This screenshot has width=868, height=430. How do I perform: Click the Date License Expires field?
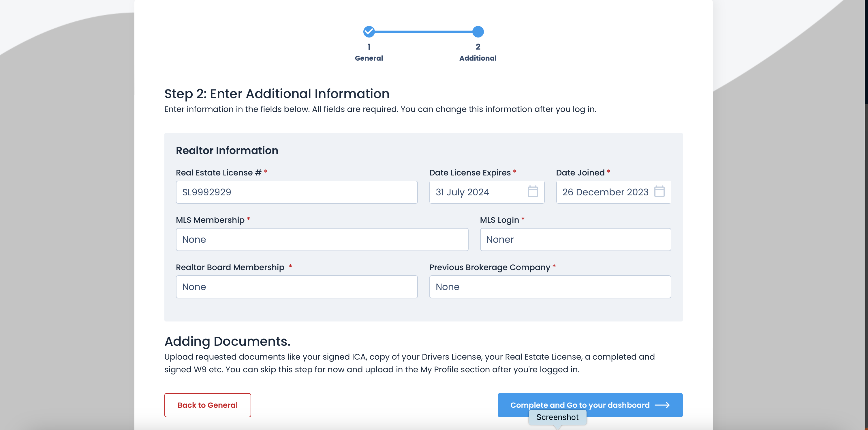tap(486, 192)
